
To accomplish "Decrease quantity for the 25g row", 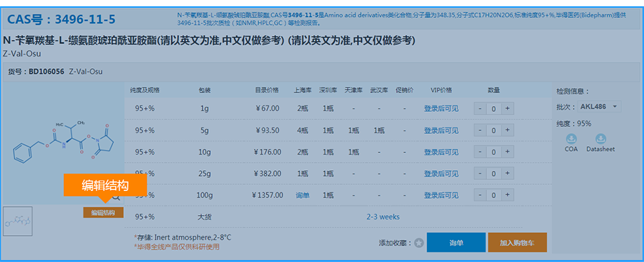I will coord(481,174).
